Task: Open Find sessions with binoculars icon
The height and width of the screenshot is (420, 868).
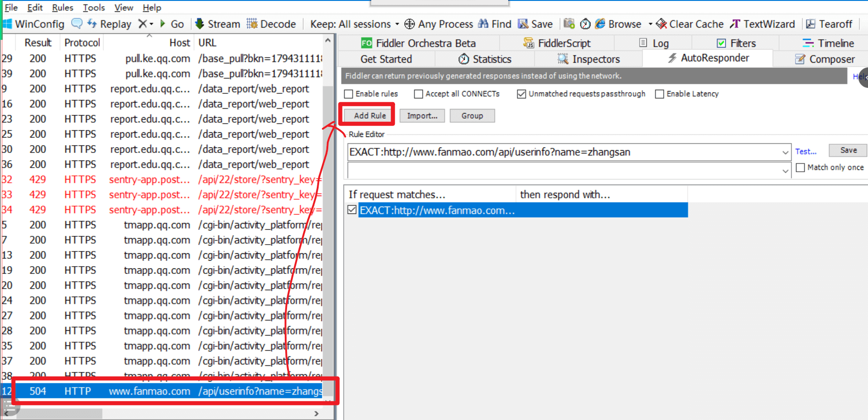Action: coord(494,24)
